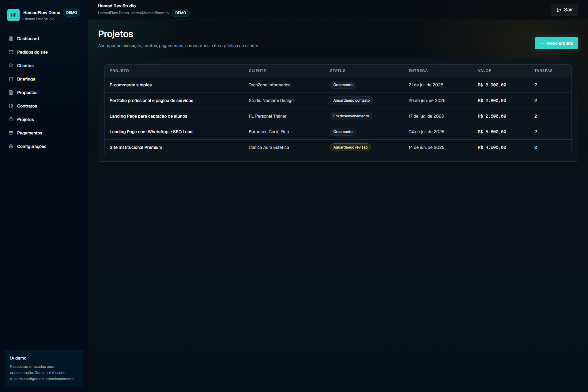Click the ENTREGA column header
588x392 pixels.
418,71
